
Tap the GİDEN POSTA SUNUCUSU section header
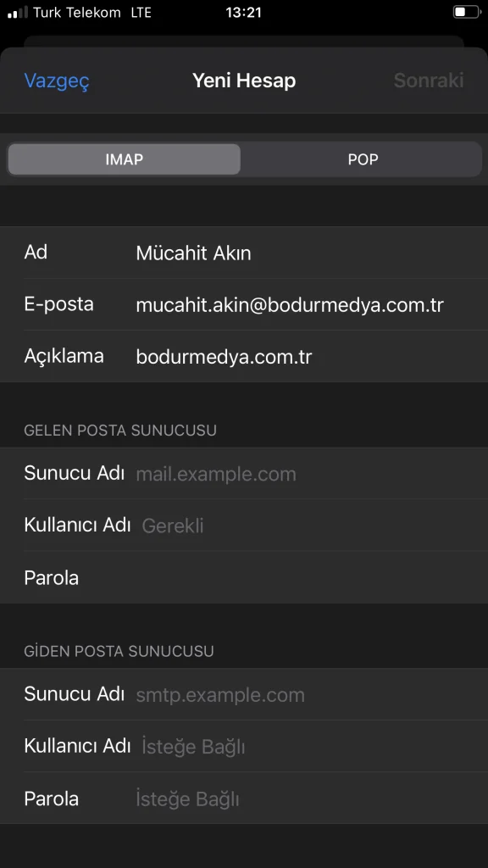pyautogui.click(x=119, y=651)
